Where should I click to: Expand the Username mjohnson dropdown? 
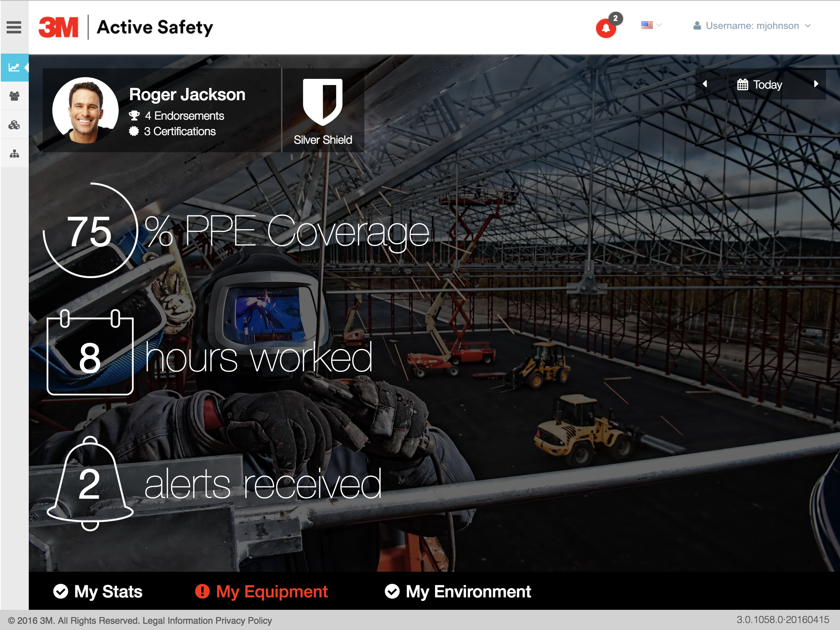pyautogui.click(x=752, y=26)
